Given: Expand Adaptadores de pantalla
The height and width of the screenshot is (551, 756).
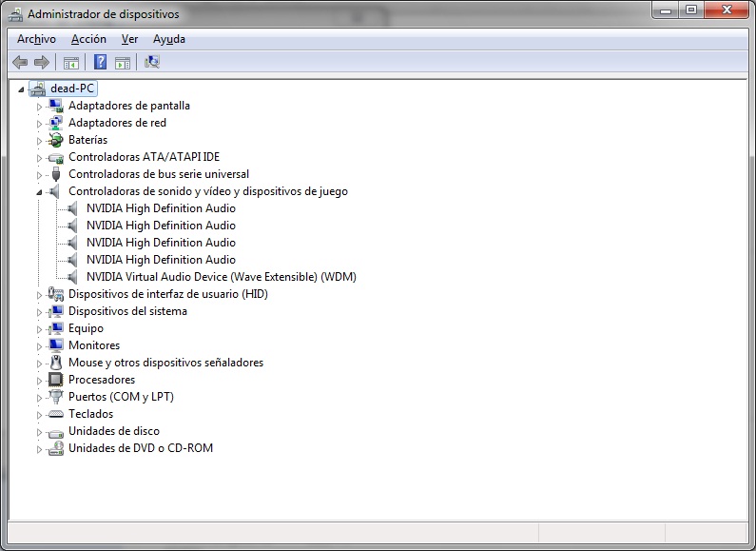Looking at the screenshot, I should pos(40,107).
